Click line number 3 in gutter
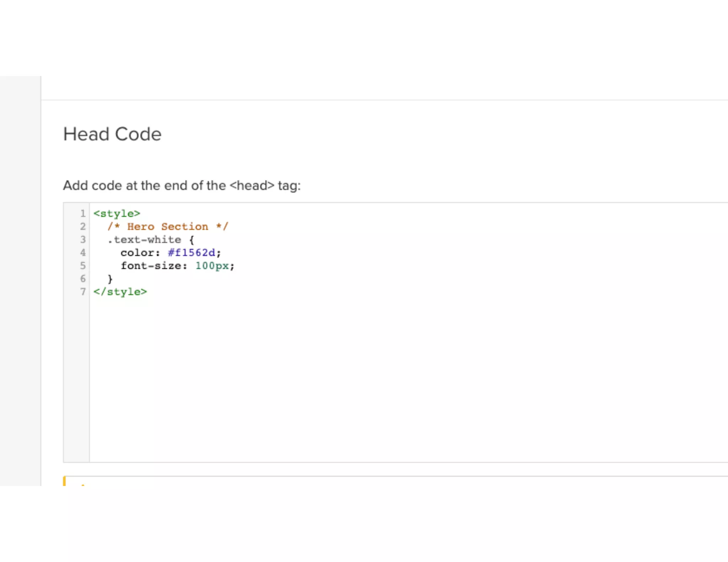 click(x=83, y=240)
